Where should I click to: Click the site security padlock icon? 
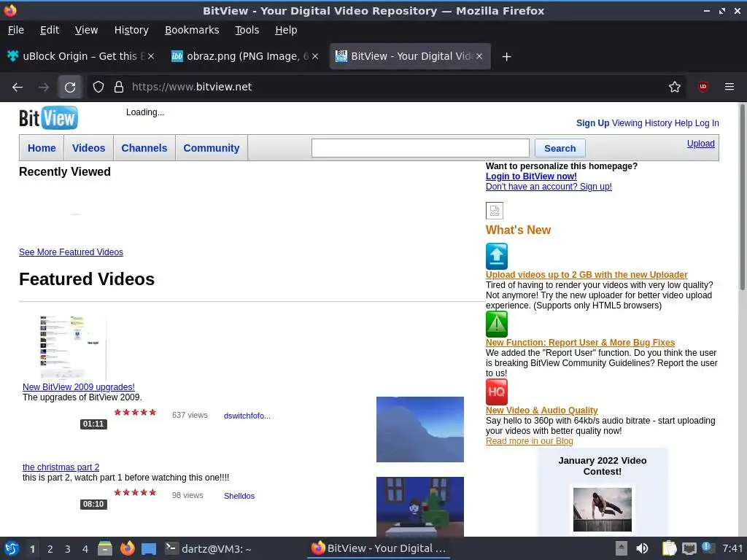coord(119,87)
